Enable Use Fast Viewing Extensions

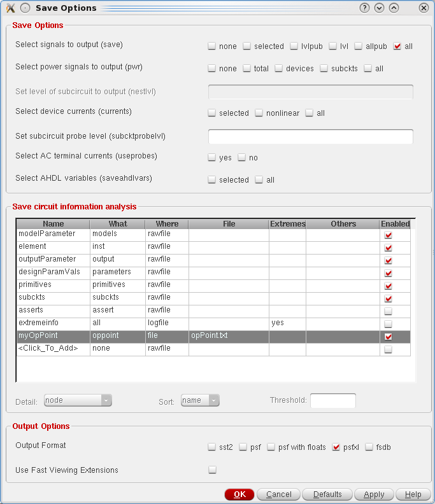212,470
